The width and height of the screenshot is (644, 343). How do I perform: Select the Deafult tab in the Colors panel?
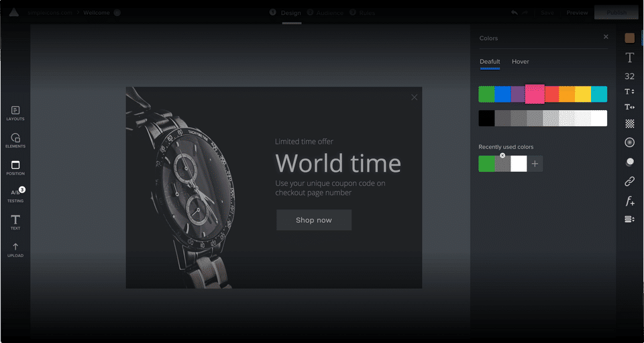[490, 62]
